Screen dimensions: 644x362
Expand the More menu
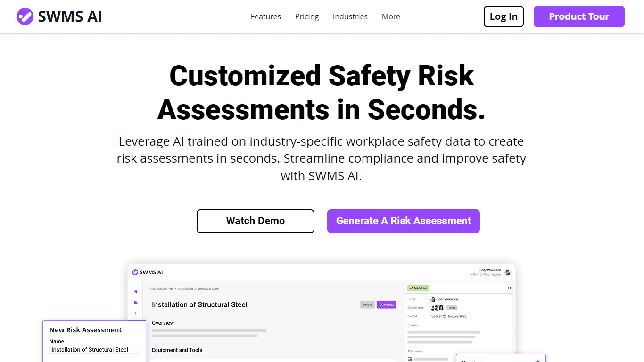point(391,16)
